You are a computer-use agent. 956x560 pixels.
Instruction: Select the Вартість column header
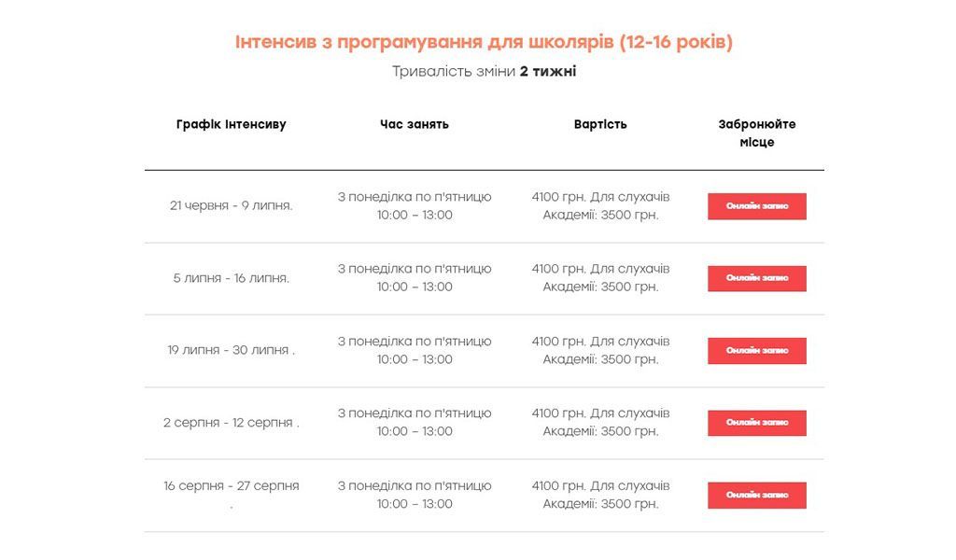(x=599, y=123)
